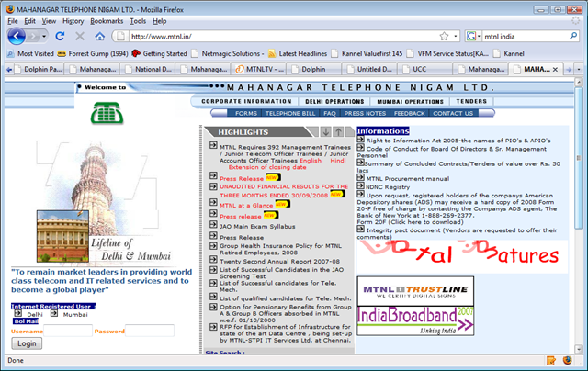The width and height of the screenshot is (588, 371).
Task: Open the list all tabs dropdown
Action: tap(579, 69)
